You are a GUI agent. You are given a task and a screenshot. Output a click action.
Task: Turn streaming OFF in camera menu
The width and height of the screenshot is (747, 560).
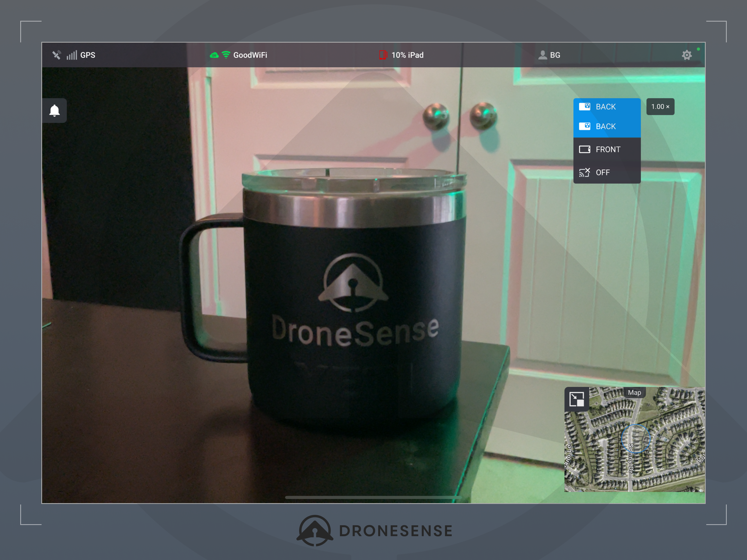tap(607, 172)
